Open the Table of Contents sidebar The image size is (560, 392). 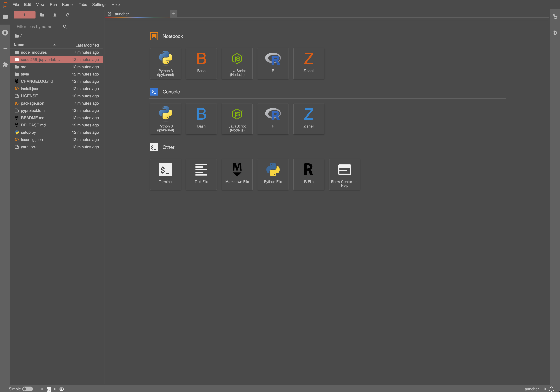pyautogui.click(x=5, y=49)
